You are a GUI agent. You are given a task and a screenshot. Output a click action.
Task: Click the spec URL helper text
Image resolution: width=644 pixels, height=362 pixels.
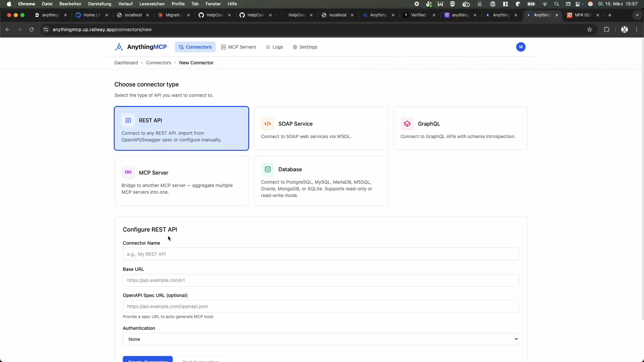coord(168,317)
